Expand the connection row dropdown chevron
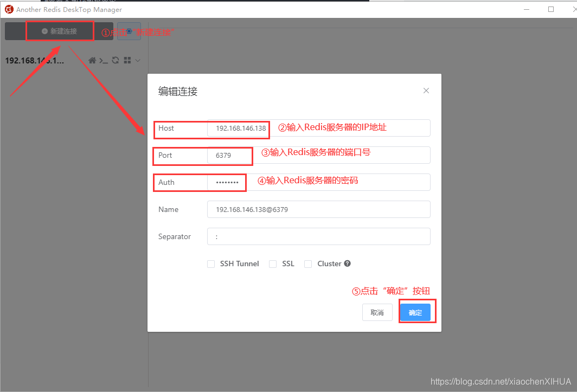 (x=138, y=60)
